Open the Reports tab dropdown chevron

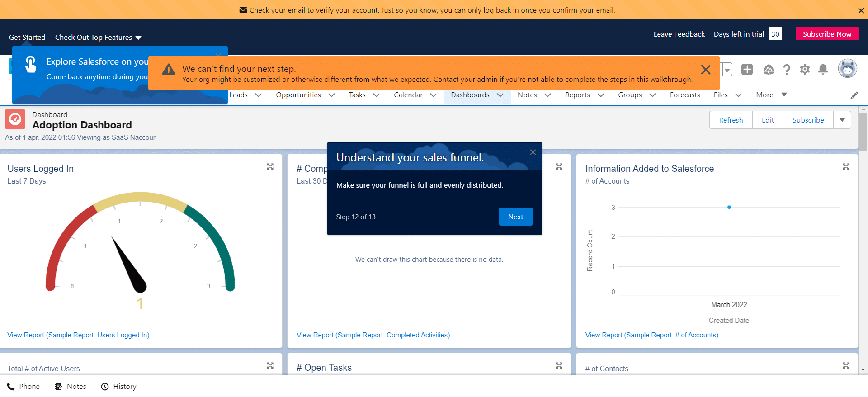pyautogui.click(x=601, y=95)
